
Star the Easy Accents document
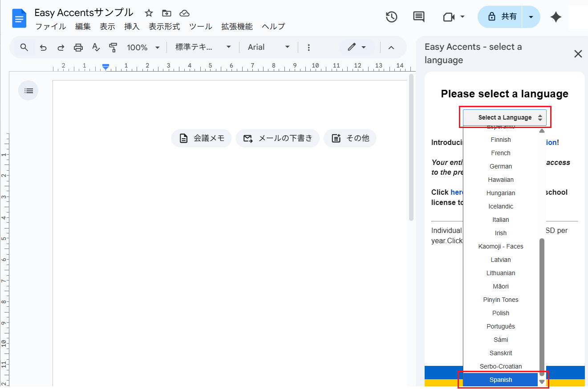[x=149, y=13]
